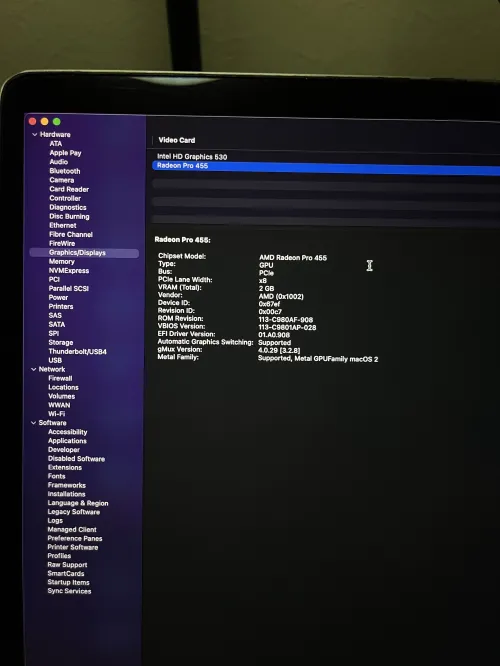Screen dimensions: 500x666
Task: Open SAS entry
Action: click(55, 316)
